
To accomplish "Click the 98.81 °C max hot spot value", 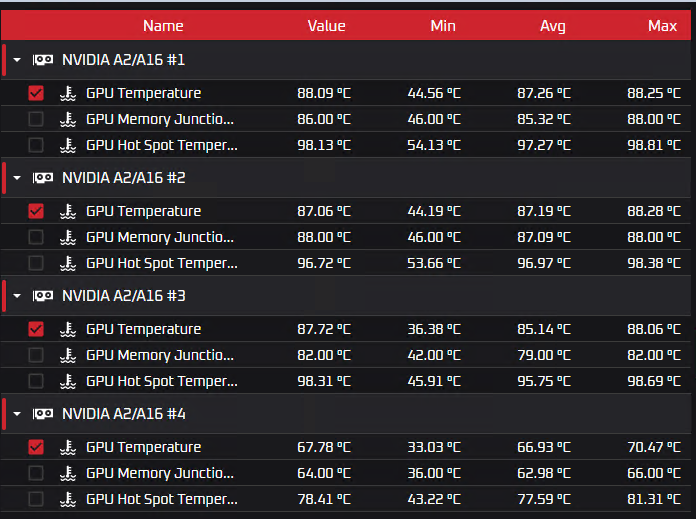I will pos(654,145).
